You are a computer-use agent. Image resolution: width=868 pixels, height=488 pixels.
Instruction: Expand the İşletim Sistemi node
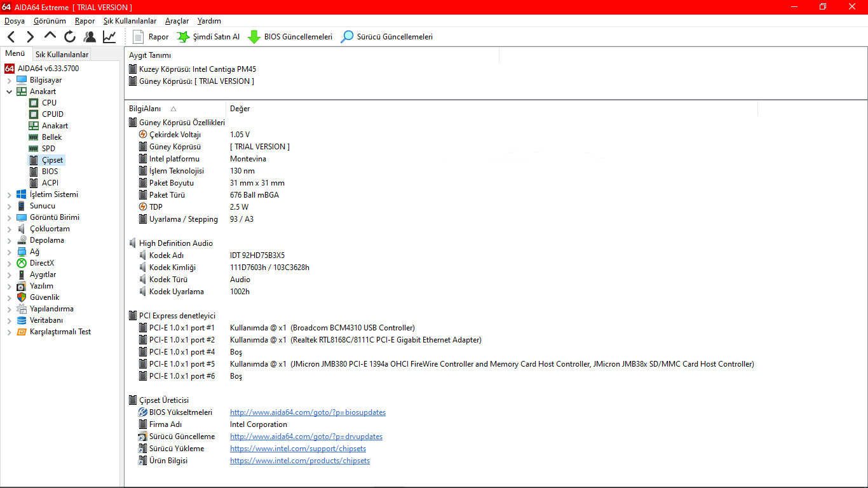[9, 194]
